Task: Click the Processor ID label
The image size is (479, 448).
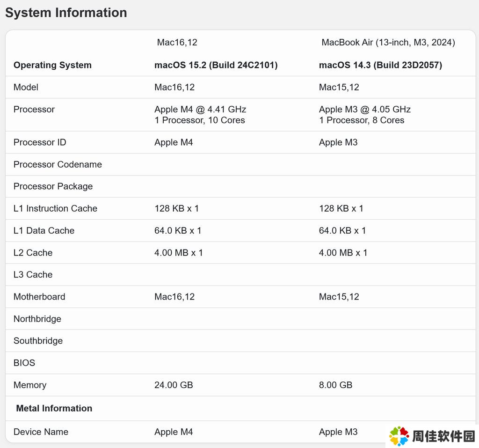Action: pyautogui.click(x=40, y=142)
